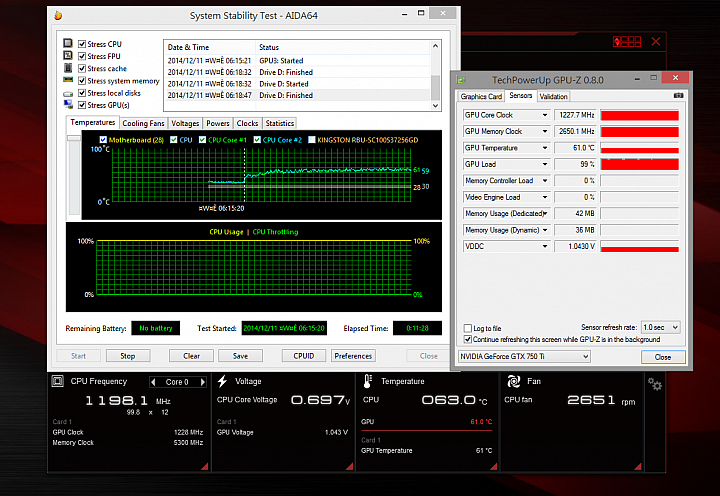Uncheck Stress FPU checkbox
The image size is (720, 496).
tap(82, 56)
